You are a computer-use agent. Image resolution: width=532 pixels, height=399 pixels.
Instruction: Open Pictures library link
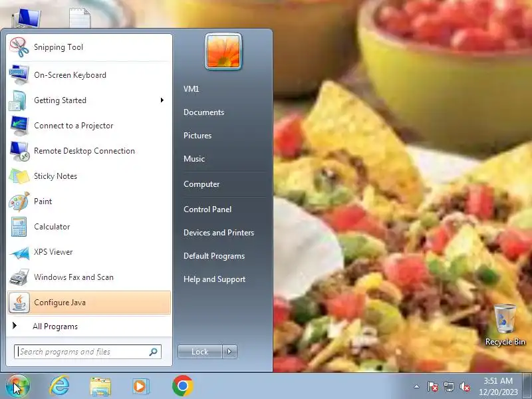198,136
